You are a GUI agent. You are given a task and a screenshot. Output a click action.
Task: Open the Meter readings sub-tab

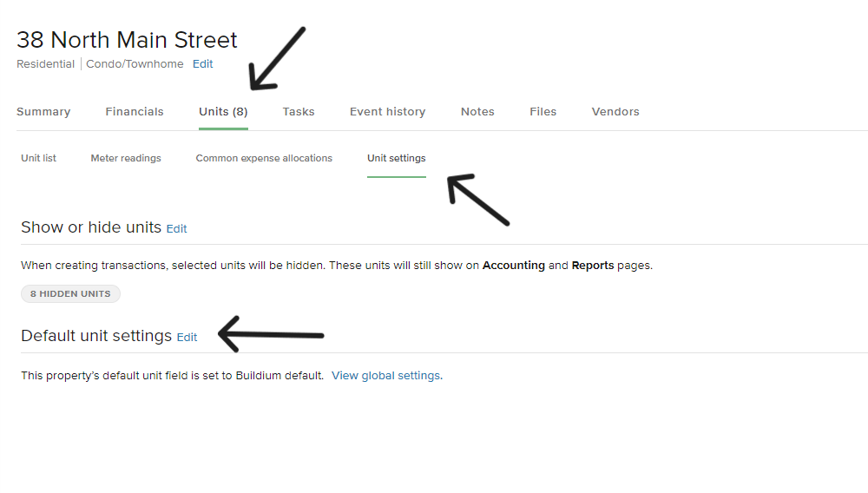pos(126,159)
